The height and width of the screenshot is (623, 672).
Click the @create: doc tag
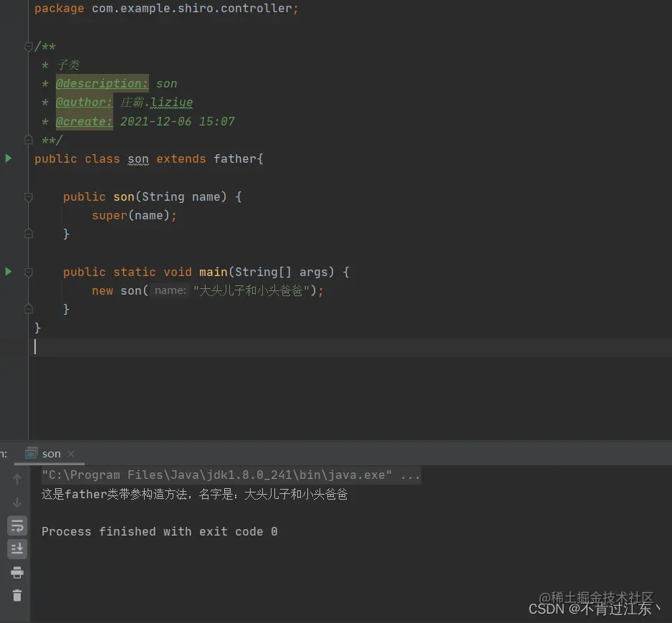tap(85, 121)
